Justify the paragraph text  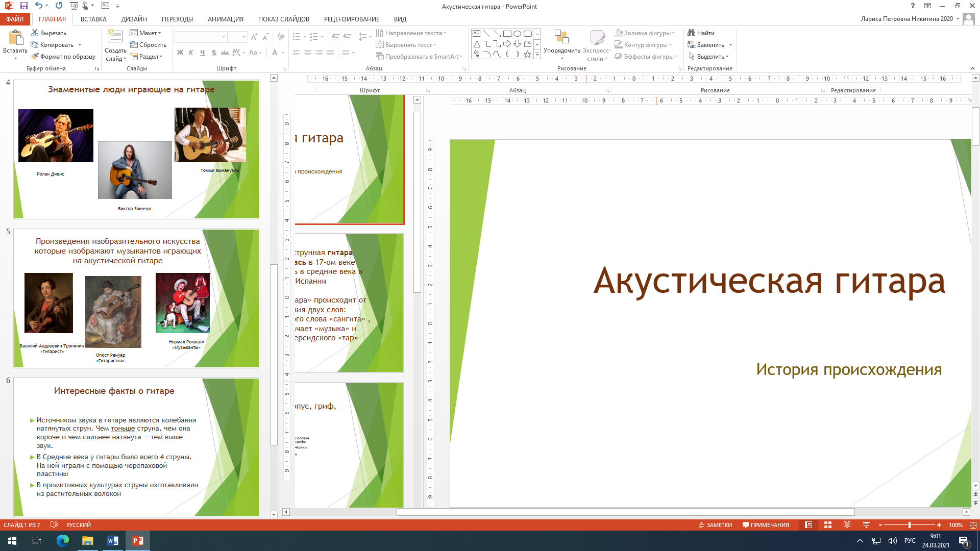click(x=330, y=53)
